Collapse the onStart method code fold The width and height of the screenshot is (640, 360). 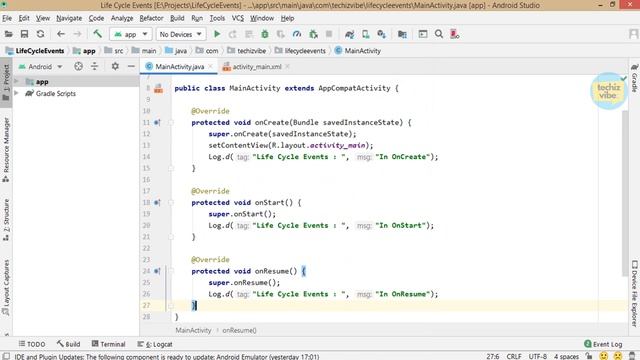coord(171,202)
